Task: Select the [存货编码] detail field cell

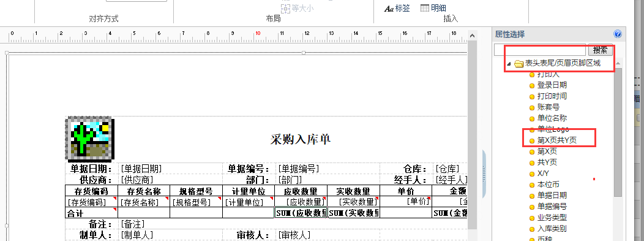Action: tap(91, 202)
